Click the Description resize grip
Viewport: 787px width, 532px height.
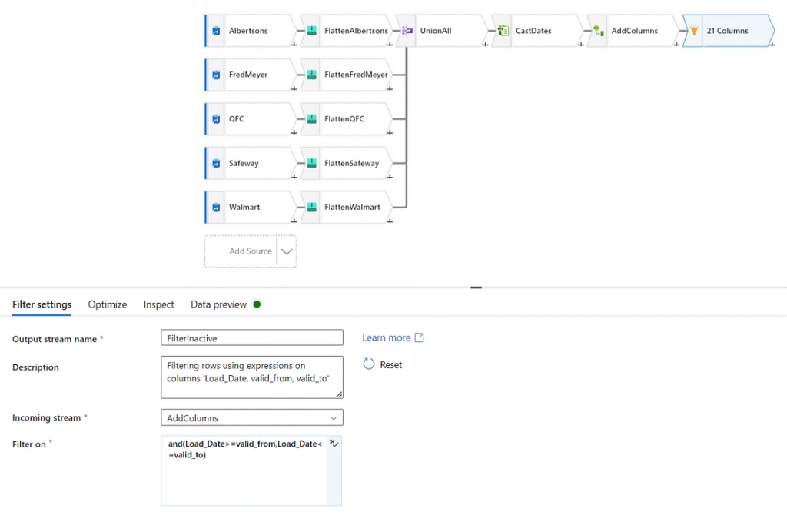coord(339,394)
